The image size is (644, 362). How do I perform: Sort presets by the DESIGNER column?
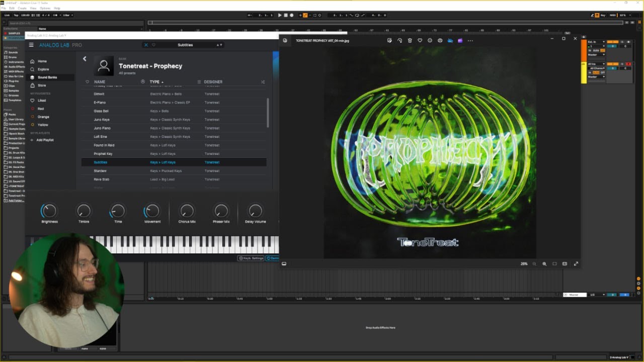(x=213, y=81)
